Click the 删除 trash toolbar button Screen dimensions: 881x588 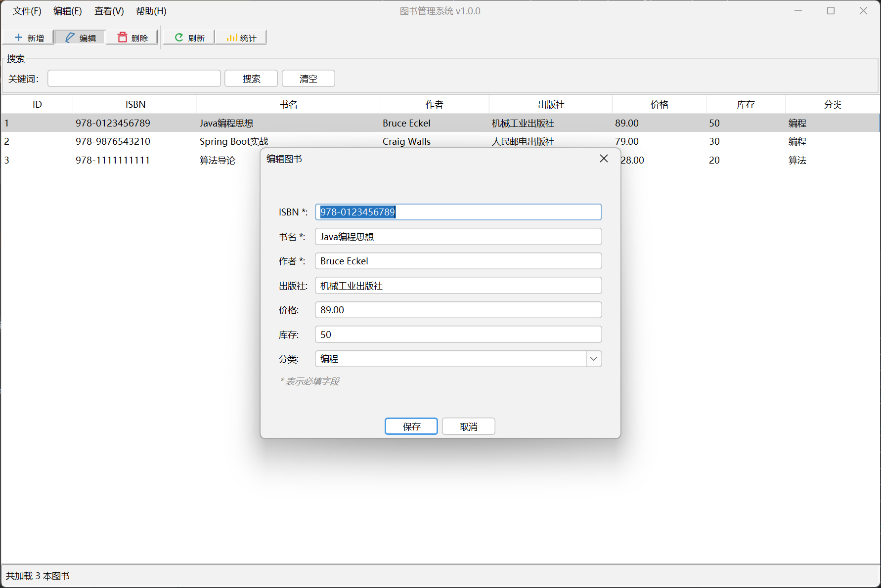tap(132, 38)
